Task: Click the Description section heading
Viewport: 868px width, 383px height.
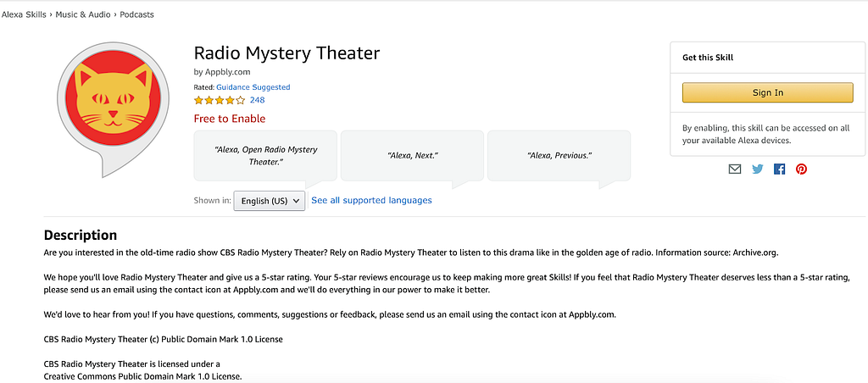Action: pos(81,235)
